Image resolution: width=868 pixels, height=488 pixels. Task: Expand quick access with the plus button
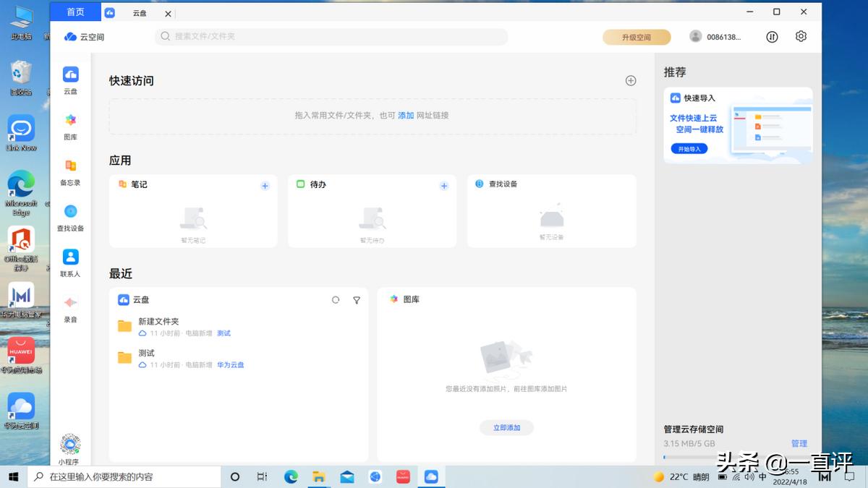tap(630, 80)
